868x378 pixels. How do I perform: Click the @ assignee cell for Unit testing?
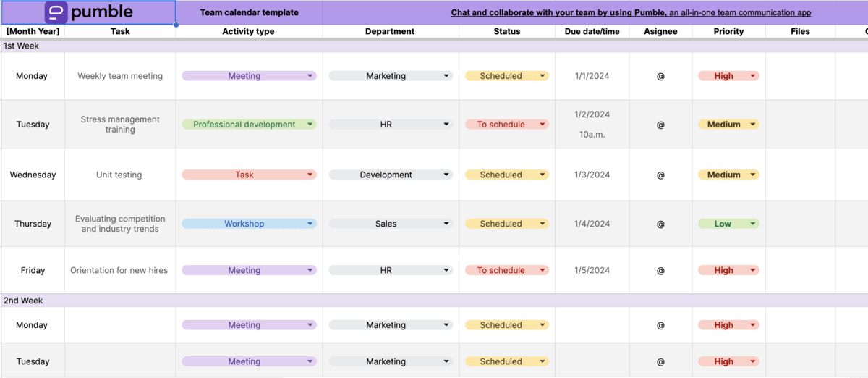660,175
